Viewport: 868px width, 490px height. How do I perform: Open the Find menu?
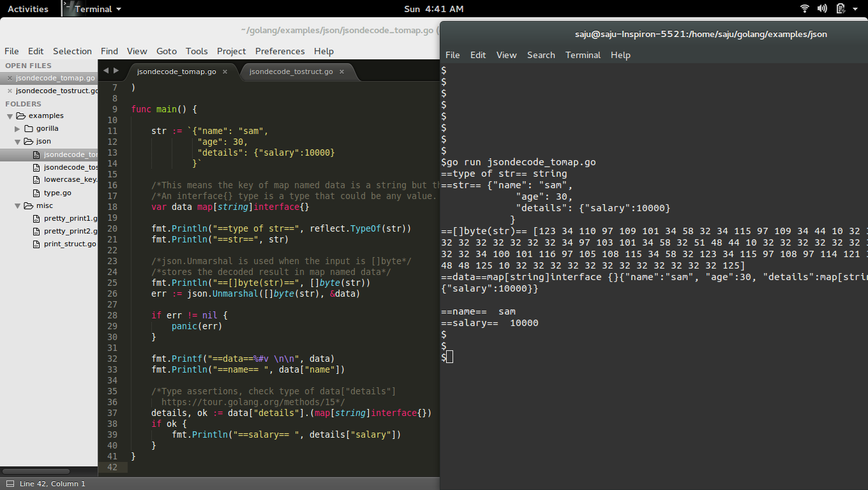(x=109, y=51)
